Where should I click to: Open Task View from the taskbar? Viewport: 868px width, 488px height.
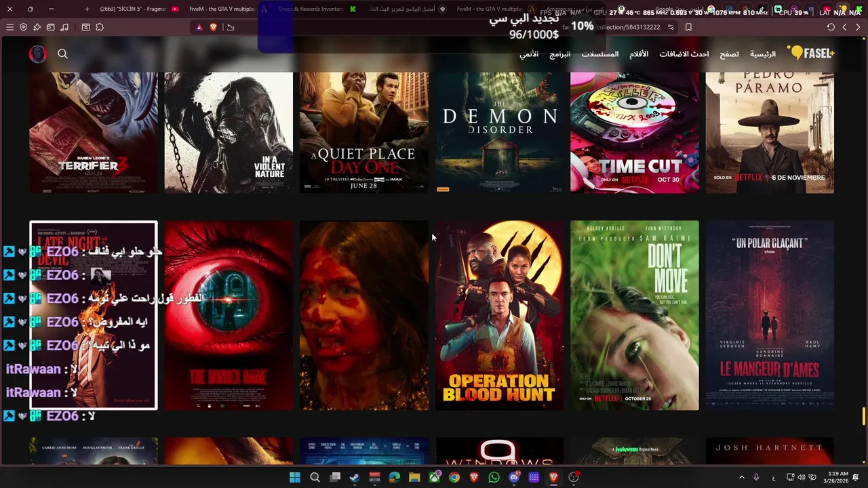point(335,477)
